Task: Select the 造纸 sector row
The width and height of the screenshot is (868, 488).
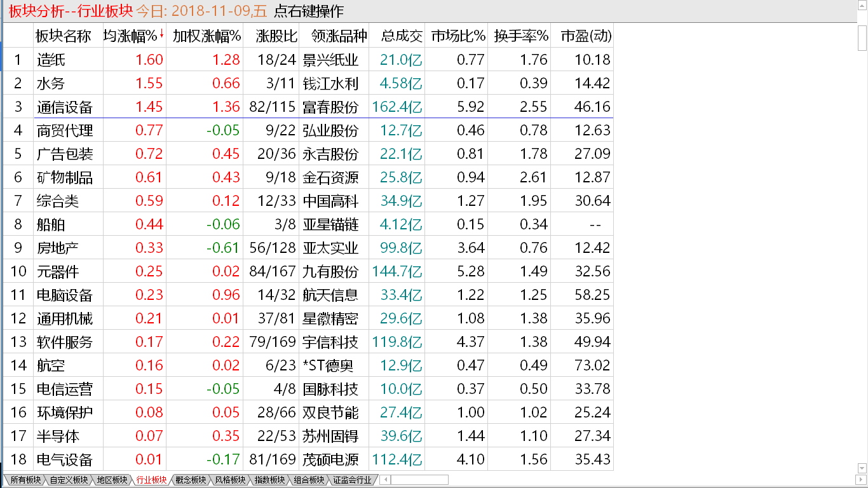Action: tap(308, 60)
